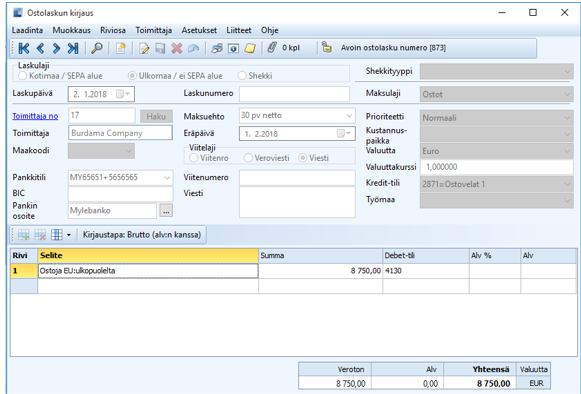Select Ulkomaa / ei SEPA alue radio button
581x394 pixels.
[132, 76]
